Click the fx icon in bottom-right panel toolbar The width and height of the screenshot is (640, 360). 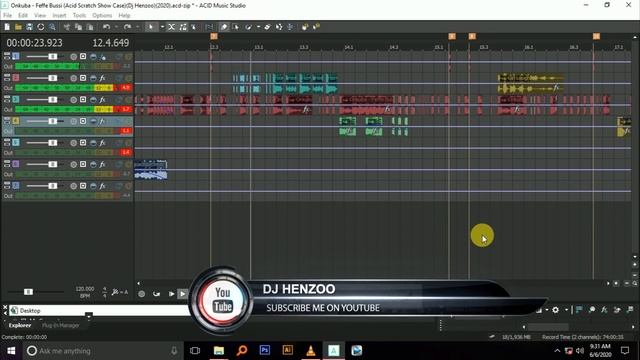(604, 310)
